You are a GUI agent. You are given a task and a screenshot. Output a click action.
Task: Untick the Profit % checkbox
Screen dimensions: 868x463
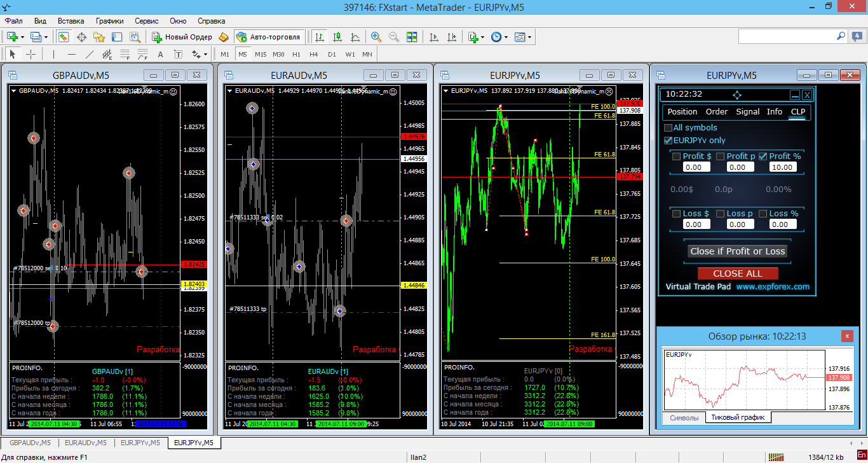(x=763, y=156)
